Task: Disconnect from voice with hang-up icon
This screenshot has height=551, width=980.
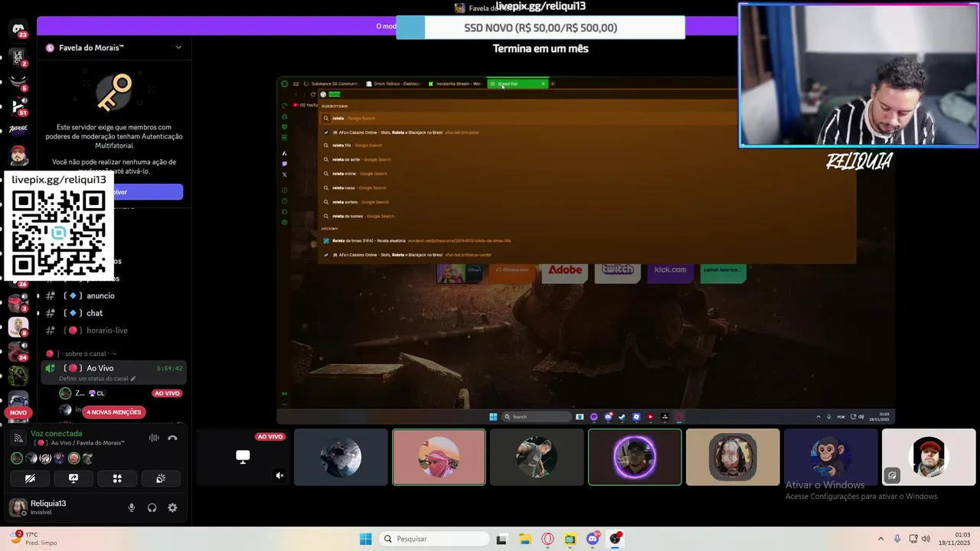Action: coord(173,438)
